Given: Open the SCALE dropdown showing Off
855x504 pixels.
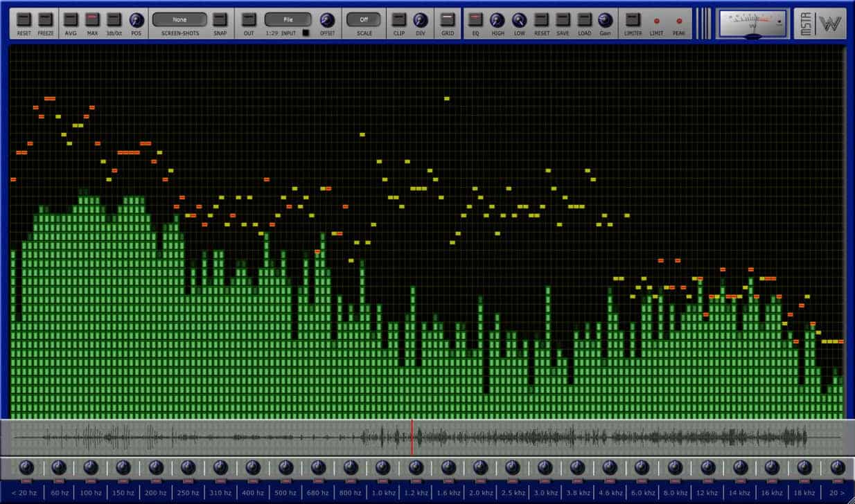Looking at the screenshot, I should coord(364,19).
